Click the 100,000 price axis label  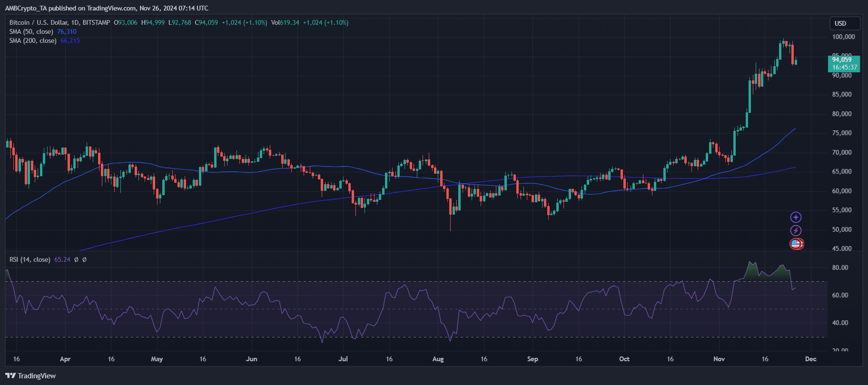click(843, 37)
